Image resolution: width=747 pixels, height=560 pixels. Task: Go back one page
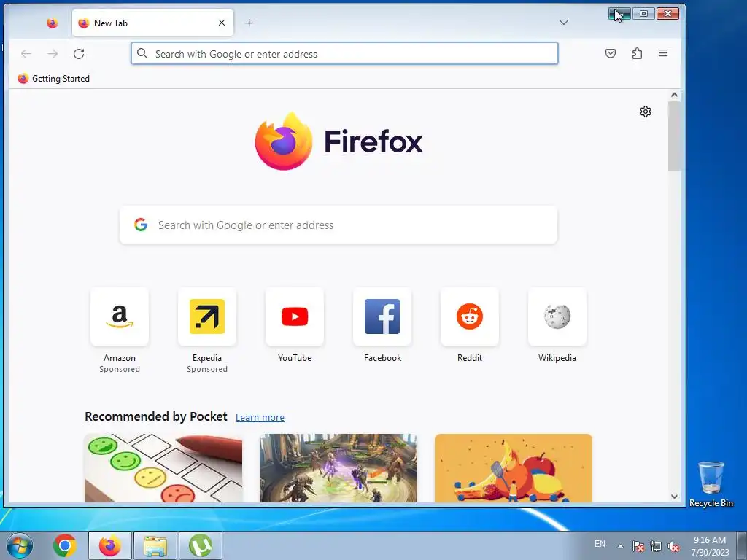pyautogui.click(x=26, y=54)
